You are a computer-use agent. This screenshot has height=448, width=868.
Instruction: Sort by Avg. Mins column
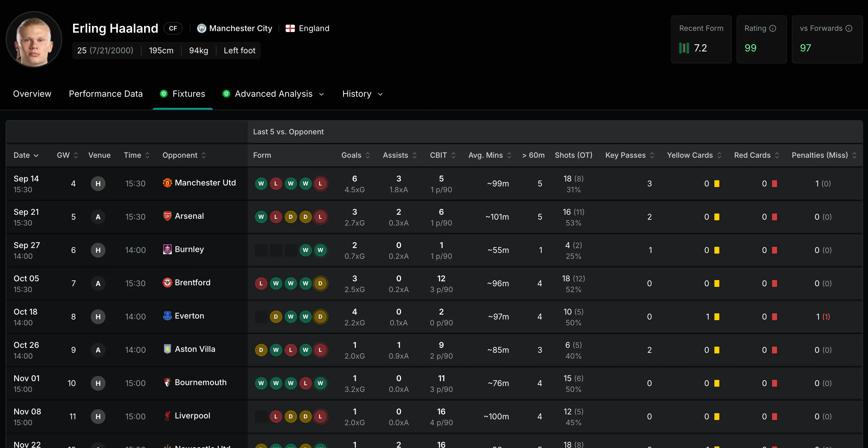490,155
